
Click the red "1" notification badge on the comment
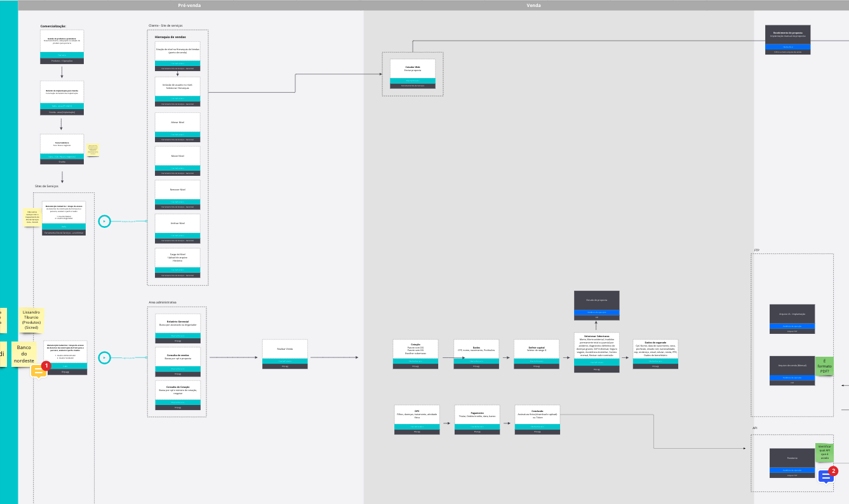45,364
